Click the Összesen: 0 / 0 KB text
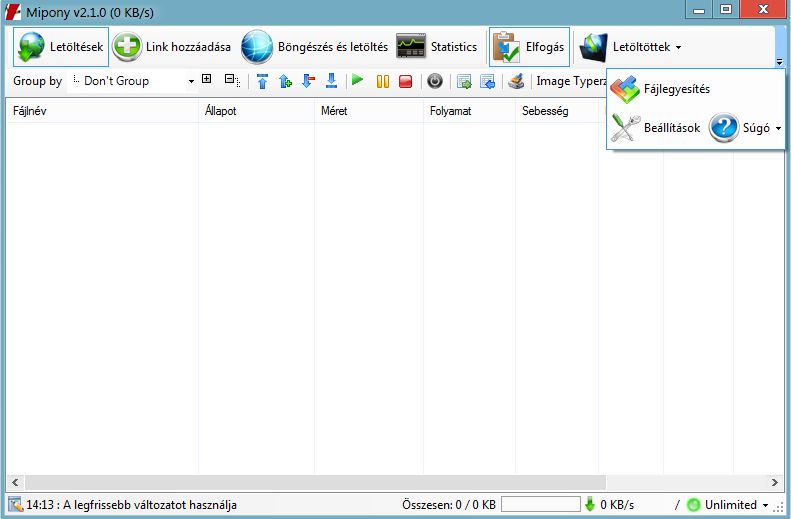 tap(449, 505)
